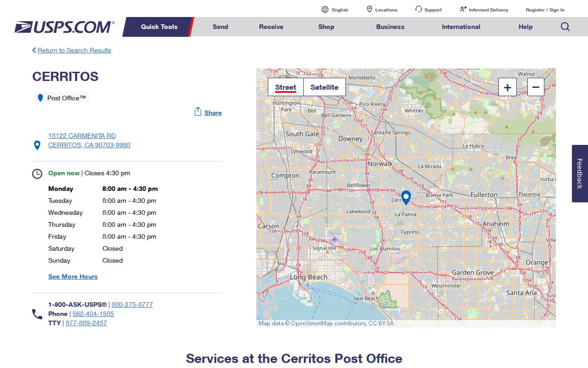The width and height of the screenshot is (588, 368).
Task: Click TTY number 877-889-2457
Action: coord(86,323)
